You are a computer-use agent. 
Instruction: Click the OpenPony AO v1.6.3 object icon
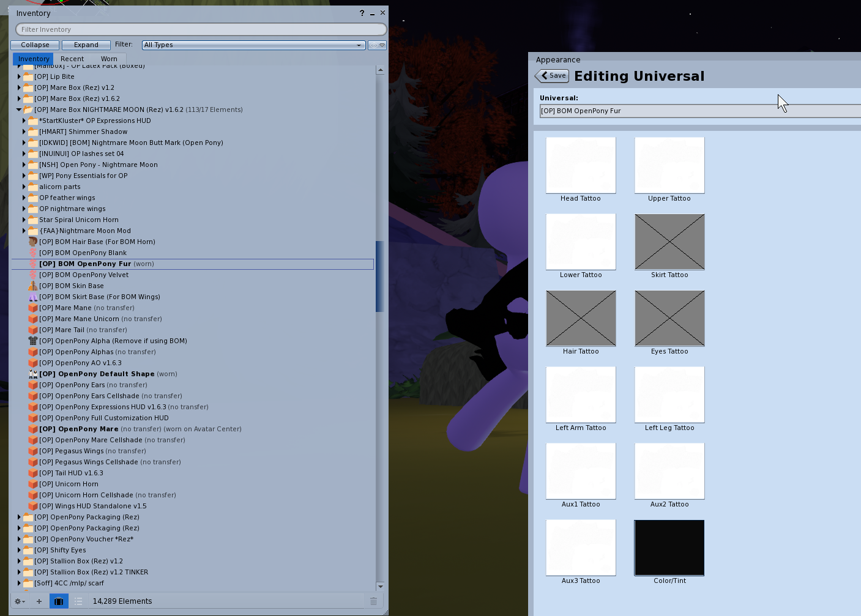33,363
